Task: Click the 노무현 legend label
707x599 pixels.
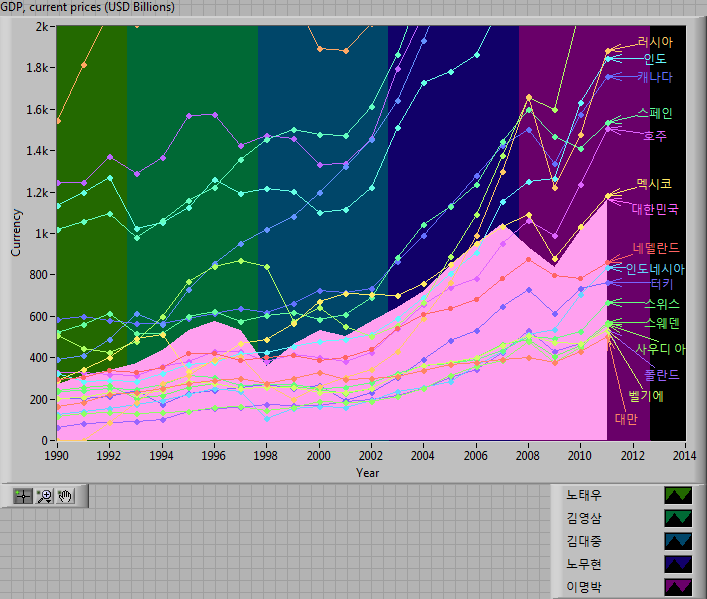Action: click(x=583, y=564)
